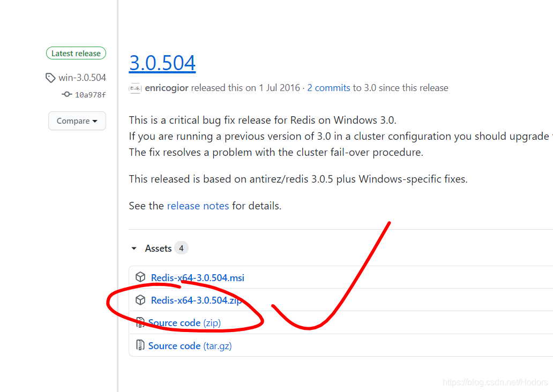Click the file icon beside Source code (zip)

[x=140, y=322]
